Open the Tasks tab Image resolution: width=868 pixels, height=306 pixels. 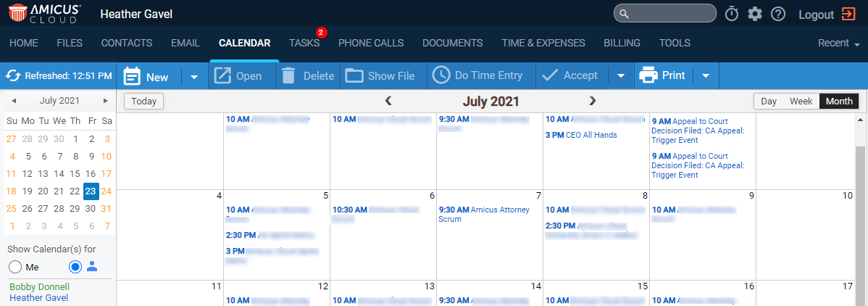tap(304, 43)
